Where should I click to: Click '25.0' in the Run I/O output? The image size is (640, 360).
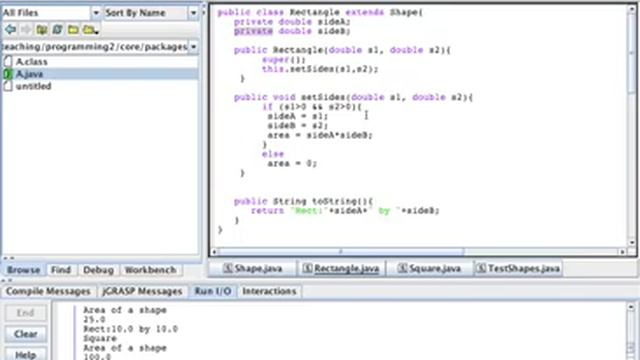pos(94,320)
